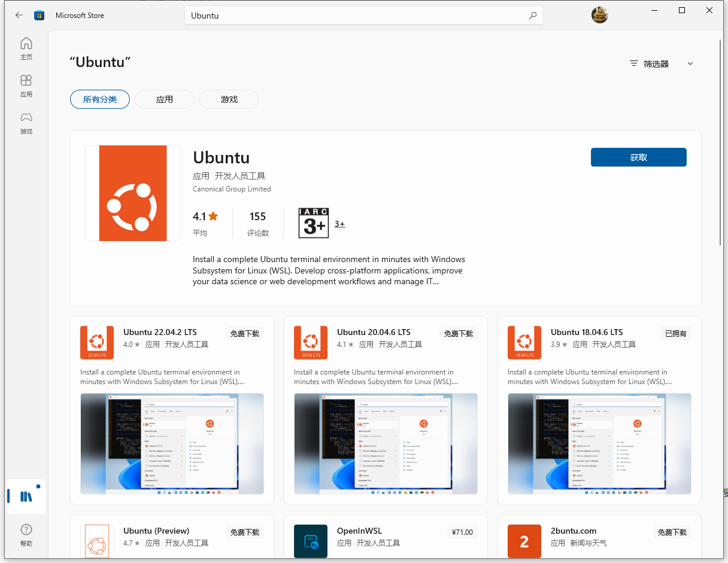The image size is (728, 563).
Task: Click the search magnifier icon
Action: (532, 16)
